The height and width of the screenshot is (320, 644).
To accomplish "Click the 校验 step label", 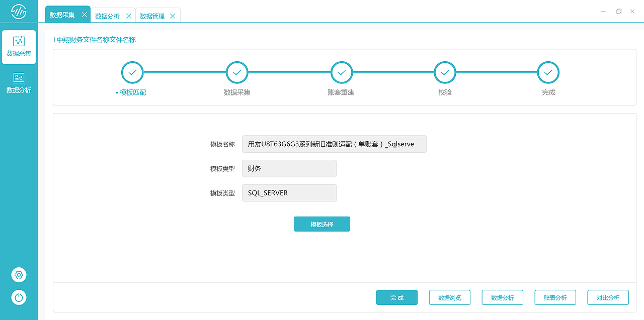I will pos(445,92).
